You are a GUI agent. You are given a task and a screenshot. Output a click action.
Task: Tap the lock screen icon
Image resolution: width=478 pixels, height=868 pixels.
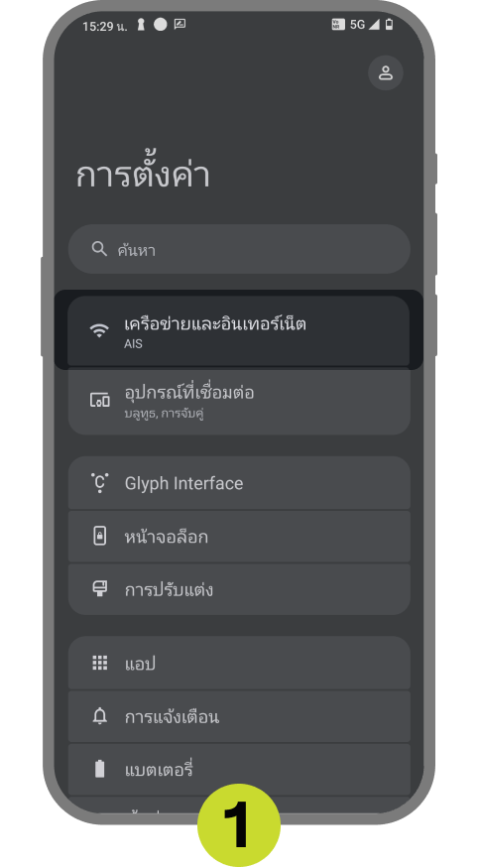pyautogui.click(x=99, y=536)
